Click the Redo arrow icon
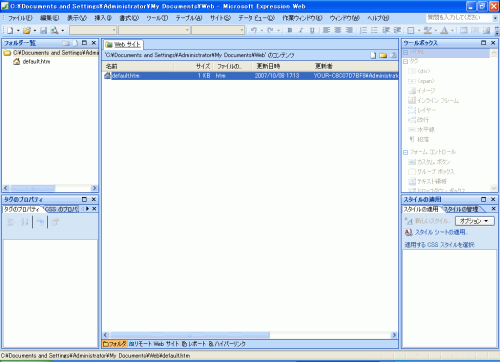 coord(270,30)
